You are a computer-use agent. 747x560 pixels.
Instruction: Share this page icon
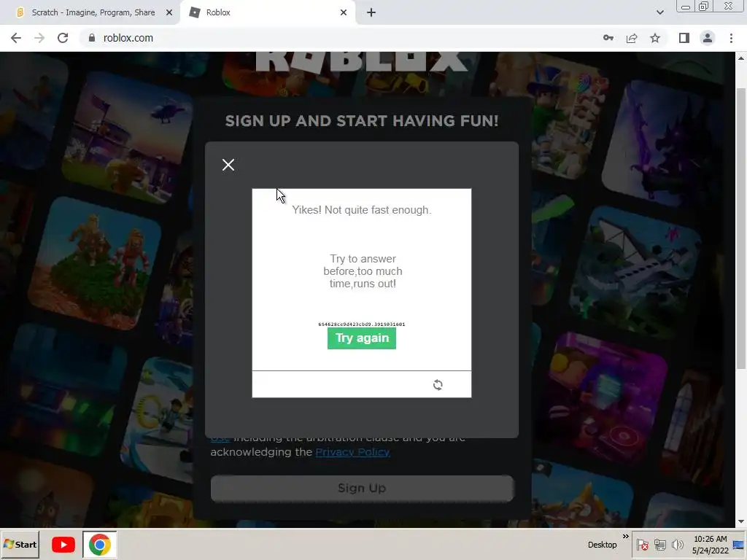tap(632, 38)
